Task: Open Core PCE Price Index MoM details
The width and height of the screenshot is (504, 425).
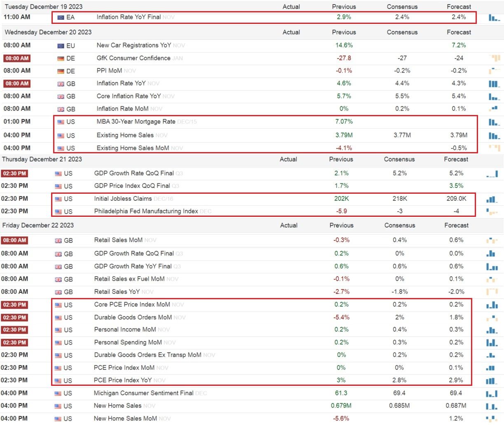Action: [x=132, y=304]
